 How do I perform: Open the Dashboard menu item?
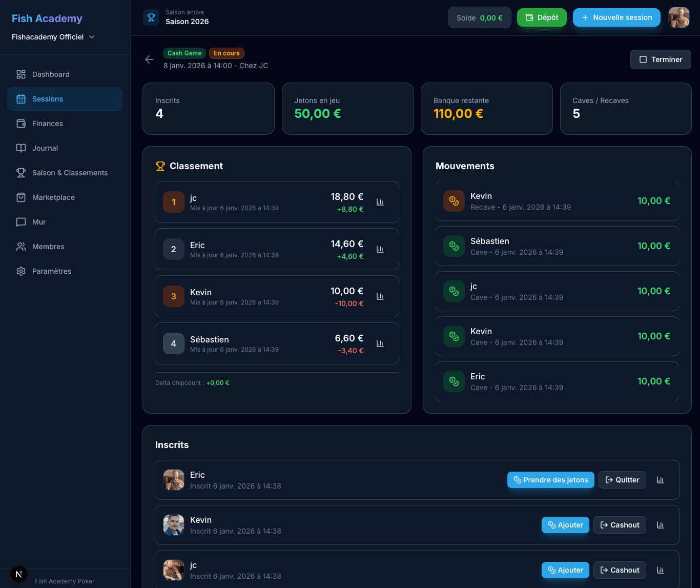click(51, 74)
